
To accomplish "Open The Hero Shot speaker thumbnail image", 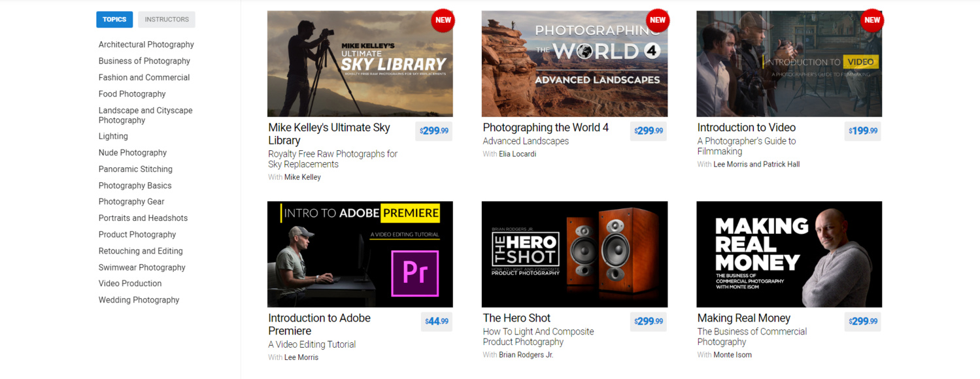I will tap(575, 254).
